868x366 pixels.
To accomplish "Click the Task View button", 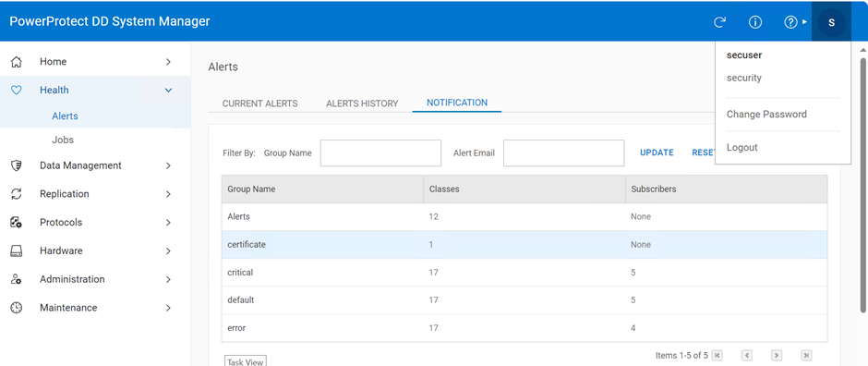I will point(246,361).
